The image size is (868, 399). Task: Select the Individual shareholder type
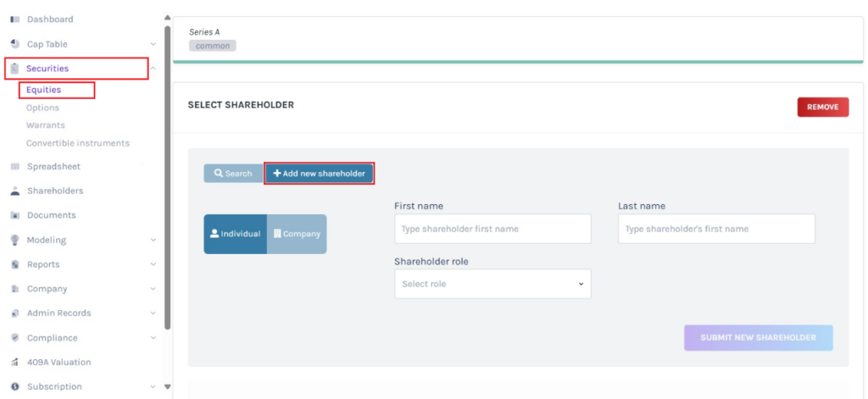point(235,234)
